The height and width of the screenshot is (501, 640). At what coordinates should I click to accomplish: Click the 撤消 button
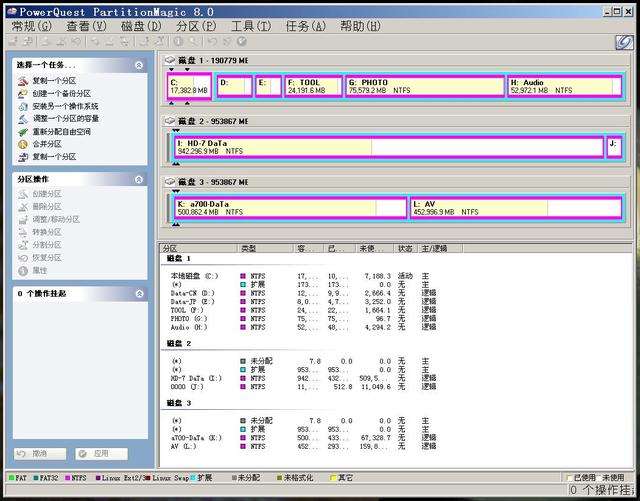[x=40, y=454]
